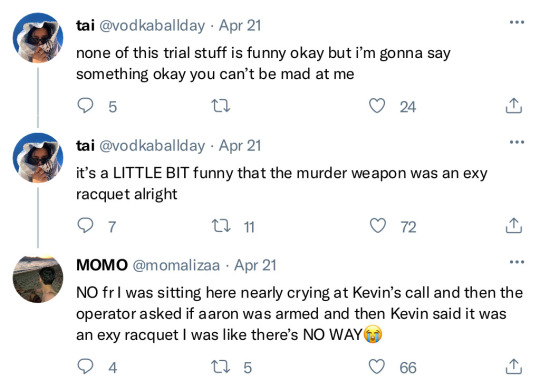Retweet MOMO's tweet with 5 retweets

pos(221,367)
